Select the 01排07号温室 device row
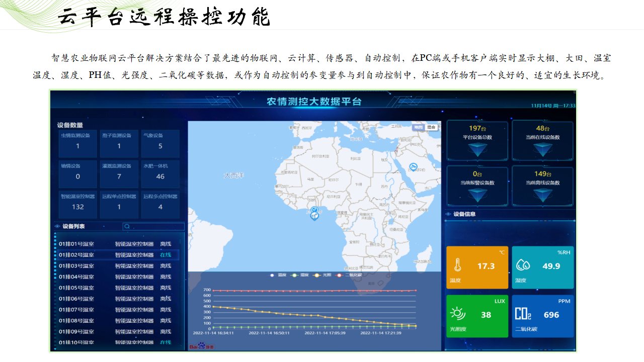The image size is (644, 362). 118,310
